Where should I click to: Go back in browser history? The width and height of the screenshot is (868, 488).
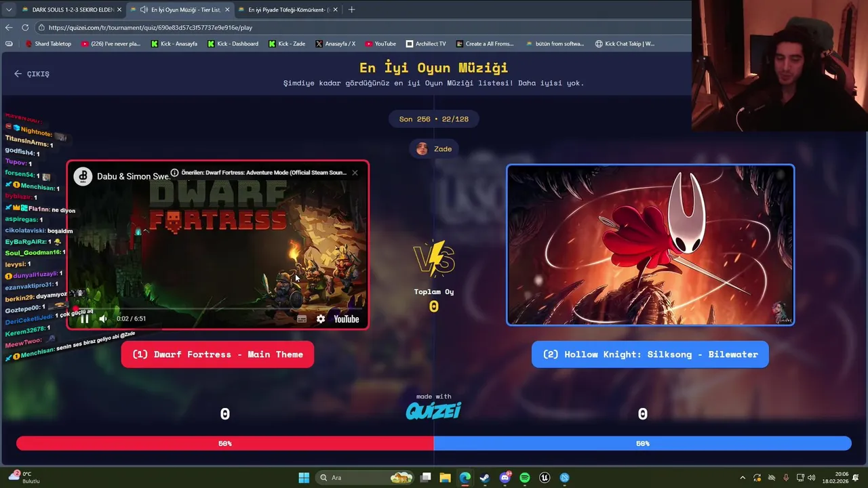point(9,28)
